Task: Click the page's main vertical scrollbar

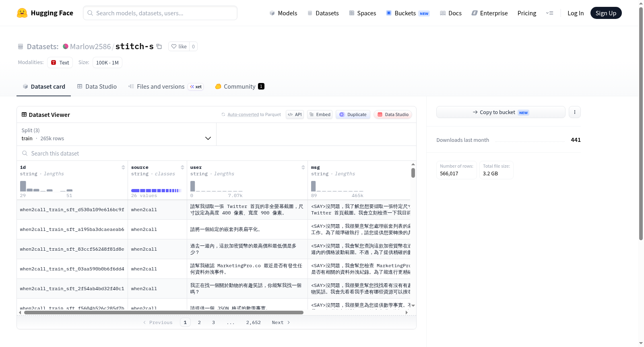Action: click(x=641, y=123)
